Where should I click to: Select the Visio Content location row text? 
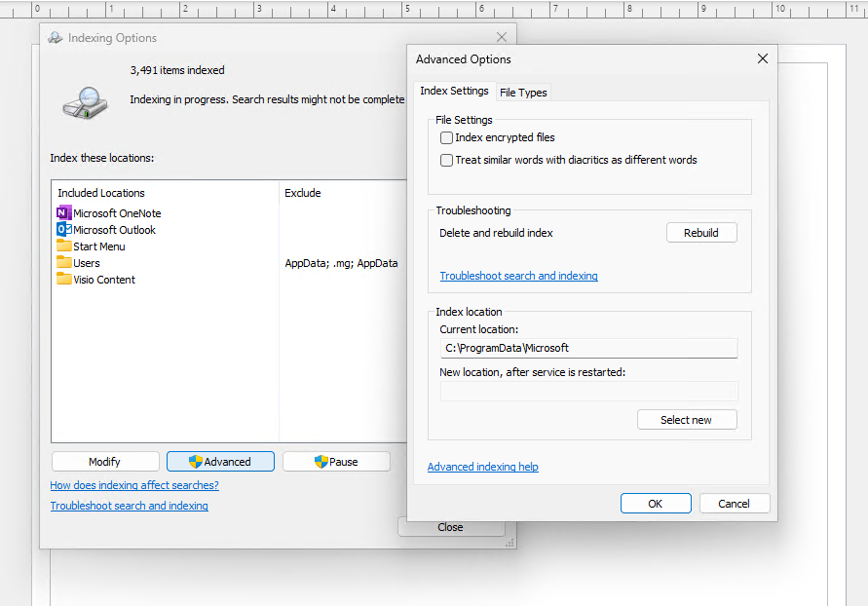point(104,280)
